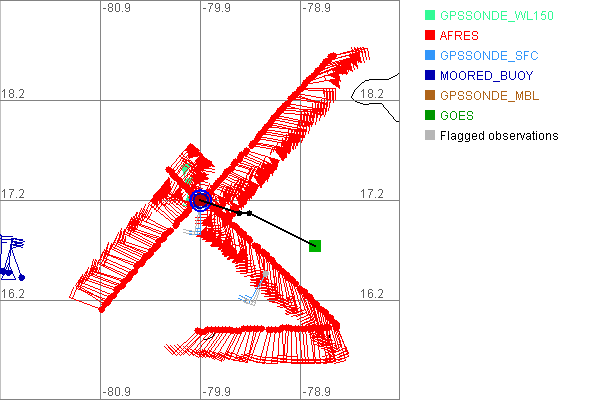Select the brown GPSSONDE_MBL legend square
This screenshot has height=400, width=600.
[x=430, y=96]
